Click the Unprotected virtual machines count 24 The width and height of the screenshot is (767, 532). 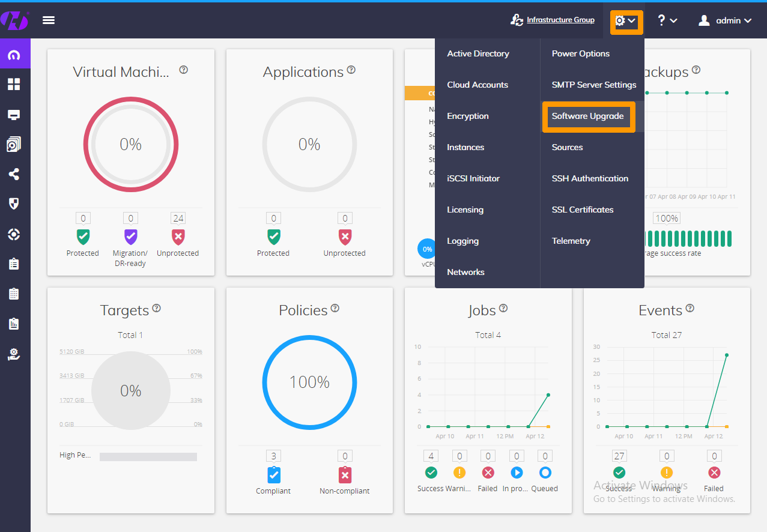[x=178, y=219]
